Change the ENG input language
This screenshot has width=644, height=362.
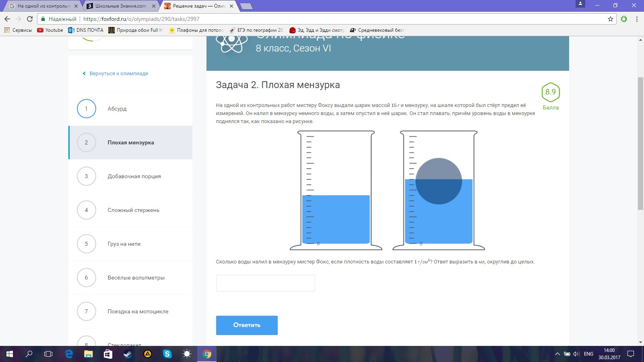(588, 354)
